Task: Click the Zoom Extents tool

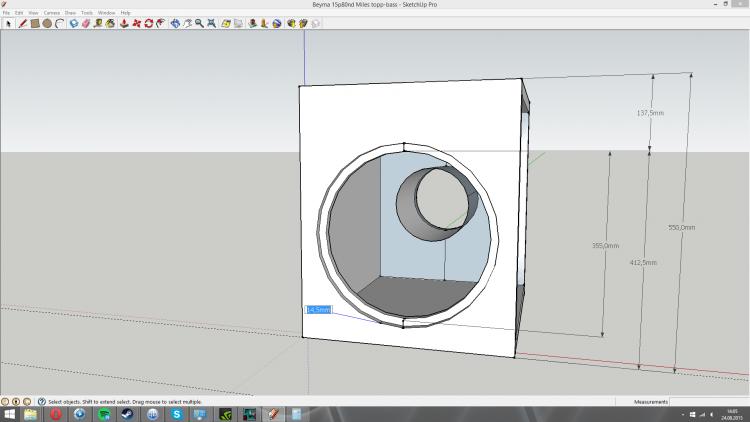Action: [211, 23]
